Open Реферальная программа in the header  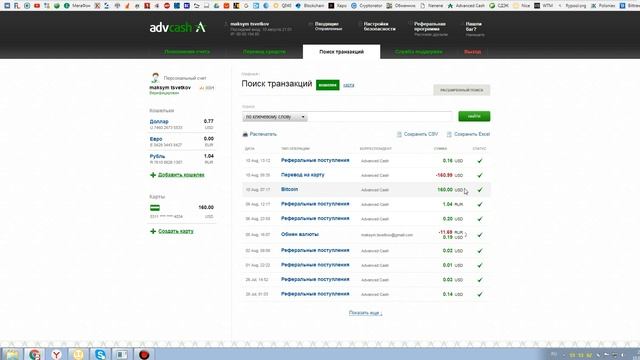coord(430,27)
